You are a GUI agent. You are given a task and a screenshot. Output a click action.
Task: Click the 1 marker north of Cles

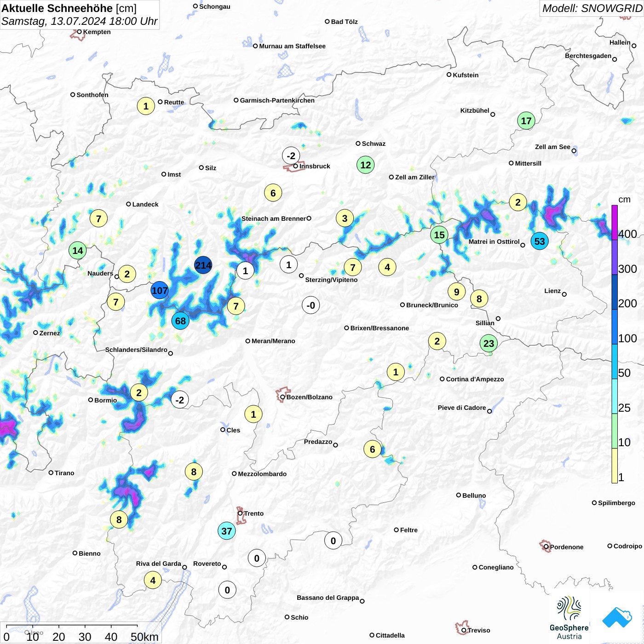click(x=253, y=414)
